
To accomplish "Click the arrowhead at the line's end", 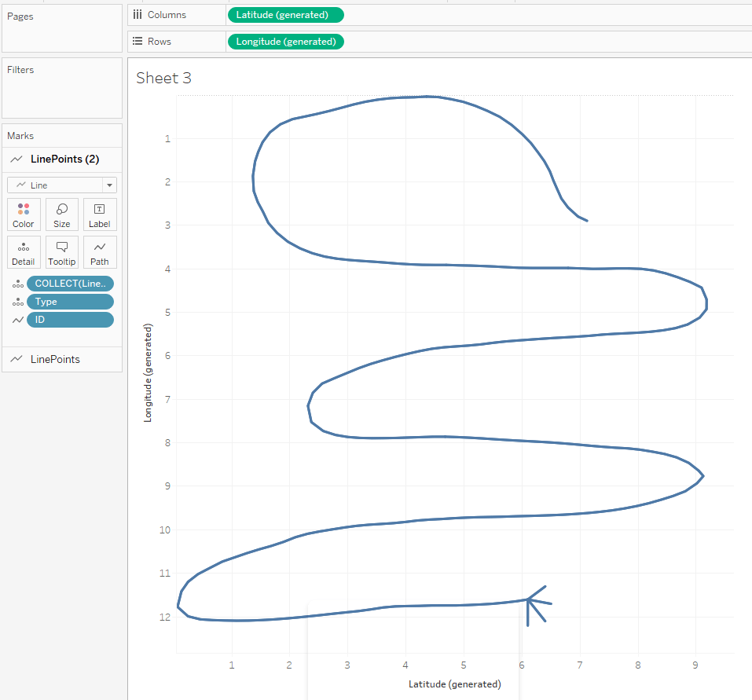I will point(531,602).
